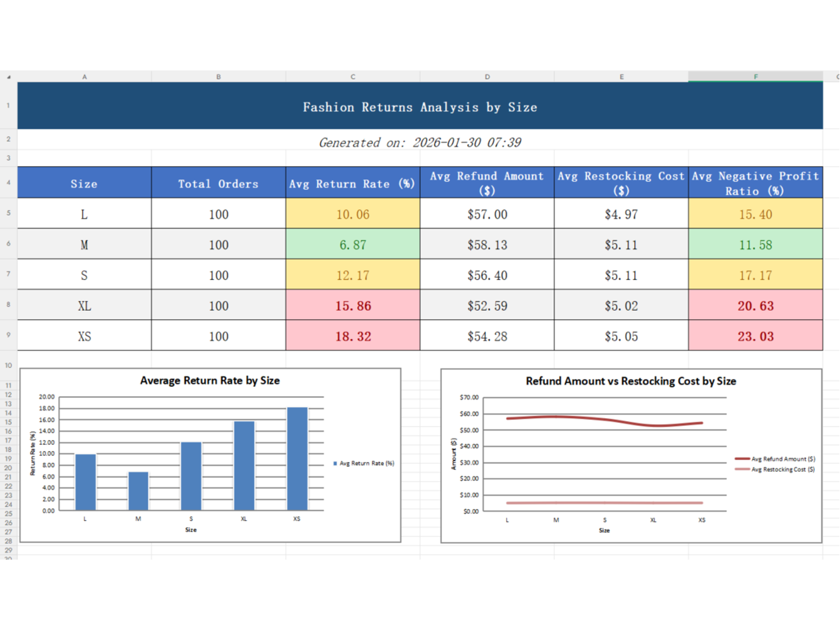Click the select-all corner above row headers
Screen dimensions: 840x630
coord(8,76)
